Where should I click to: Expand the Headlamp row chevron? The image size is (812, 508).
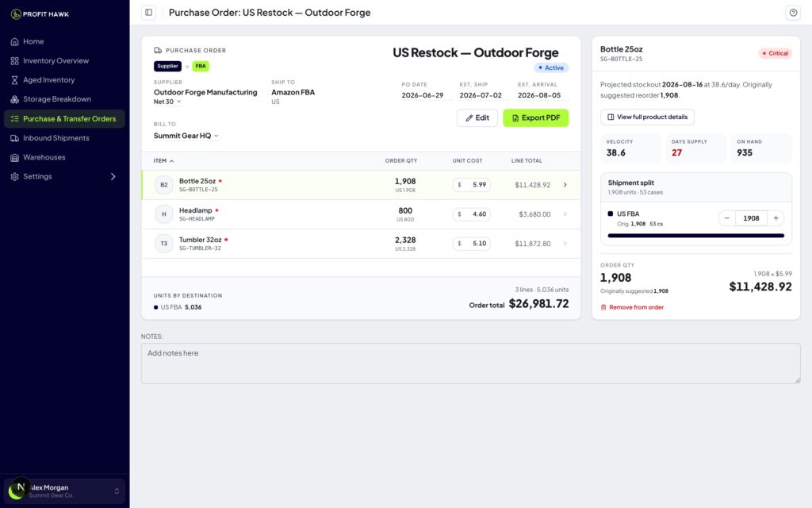tap(565, 214)
